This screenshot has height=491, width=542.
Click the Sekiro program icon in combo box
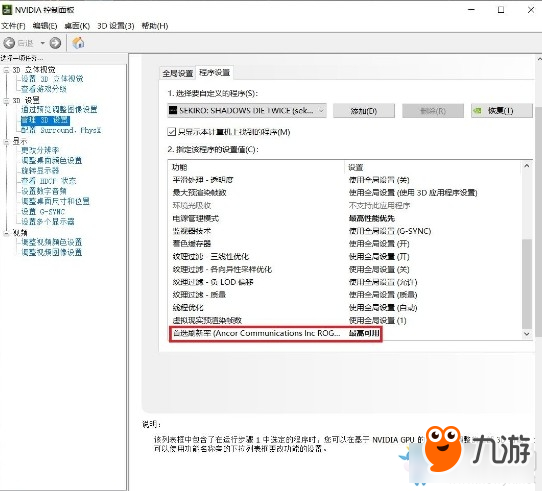point(173,110)
